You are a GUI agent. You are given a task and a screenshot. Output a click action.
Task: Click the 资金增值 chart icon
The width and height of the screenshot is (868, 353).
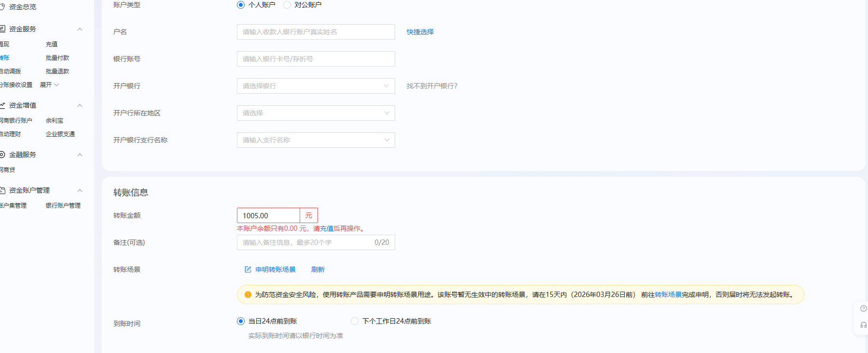[2, 105]
